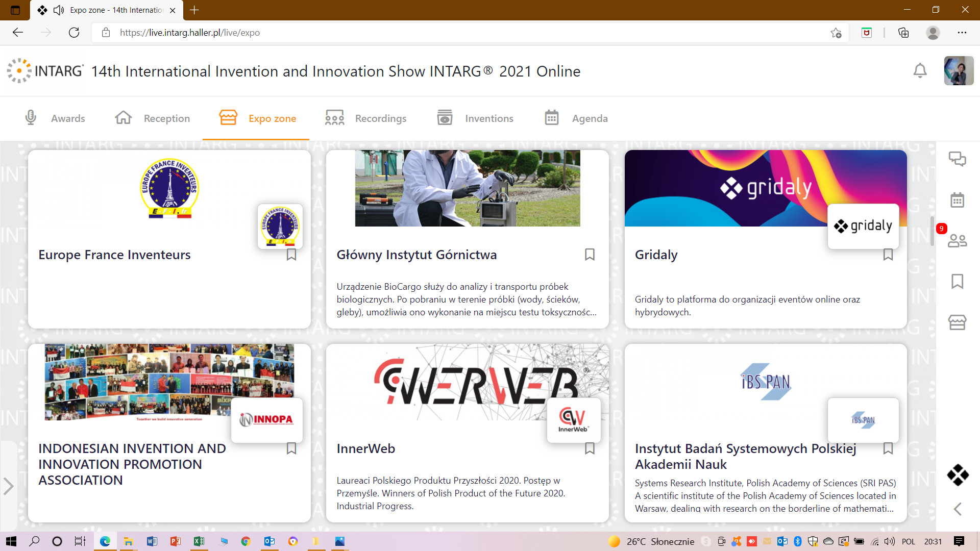Screen dimensions: 980x551
Task: Open PowerPoint from taskbar
Action: 176,541
